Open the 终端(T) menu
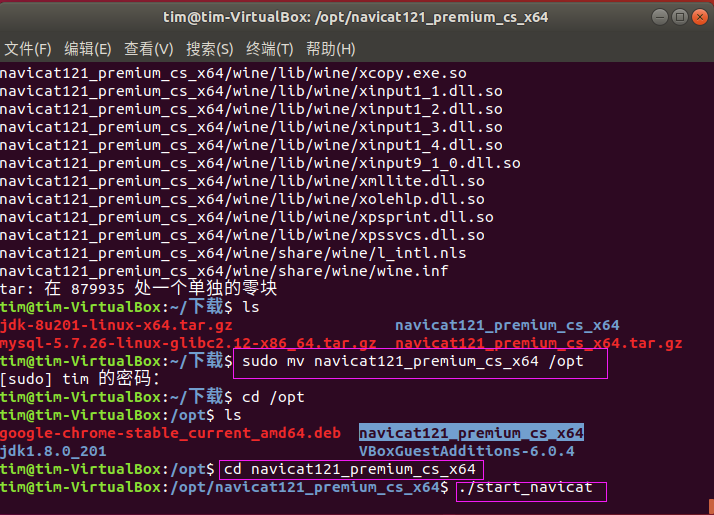This screenshot has width=714, height=515. coord(270,49)
